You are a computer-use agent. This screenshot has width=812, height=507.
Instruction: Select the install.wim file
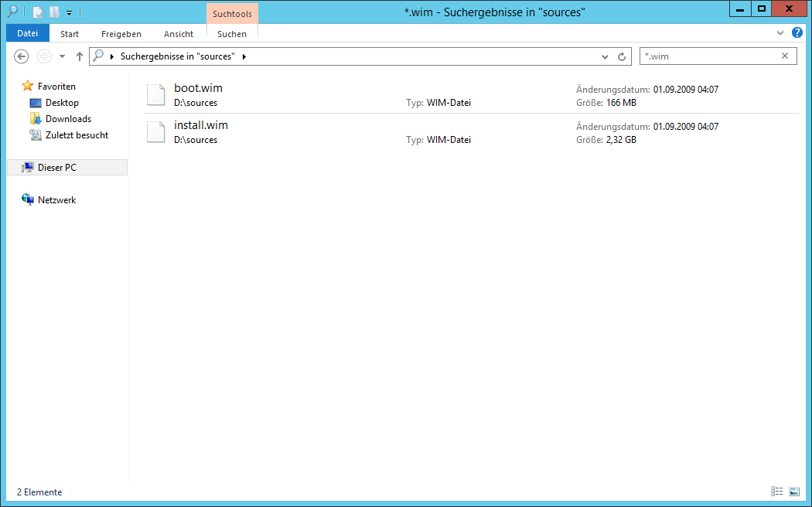click(201, 125)
